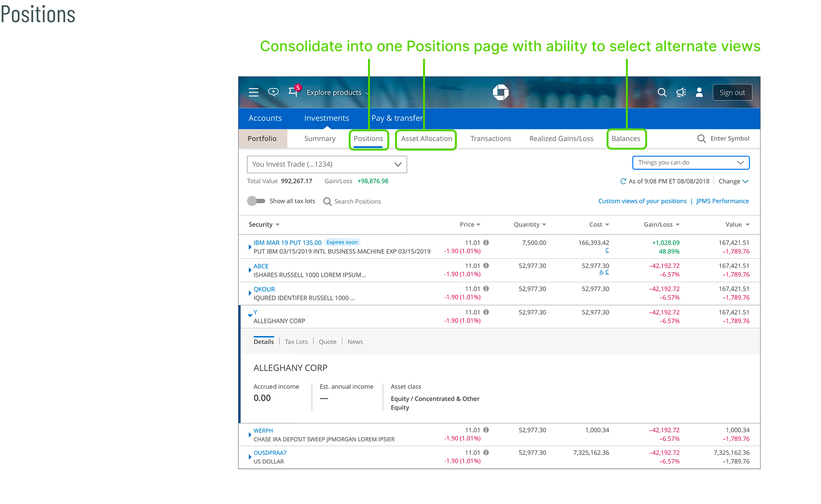Click the Chase logo in header

pos(501,92)
